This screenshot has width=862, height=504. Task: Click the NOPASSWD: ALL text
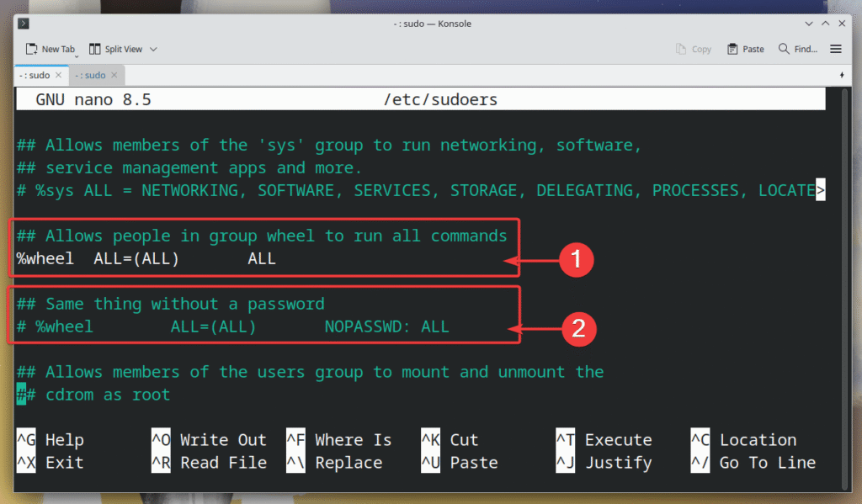pyautogui.click(x=386, y=326)
